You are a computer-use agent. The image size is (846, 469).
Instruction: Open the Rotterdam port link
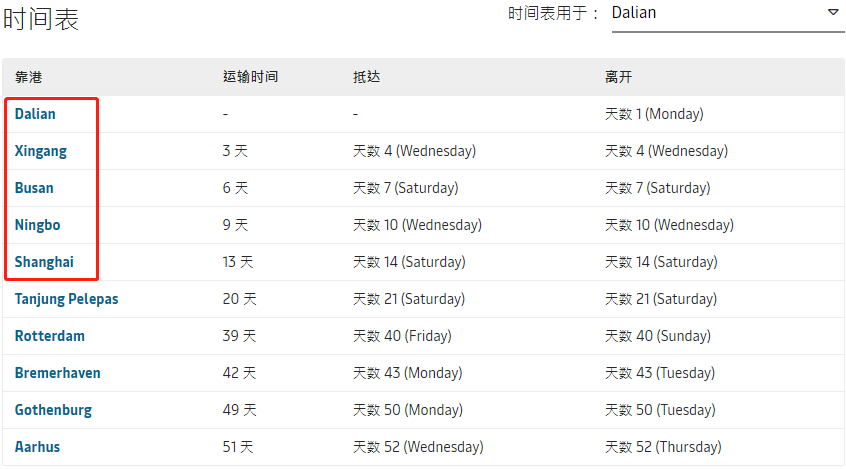50,336
